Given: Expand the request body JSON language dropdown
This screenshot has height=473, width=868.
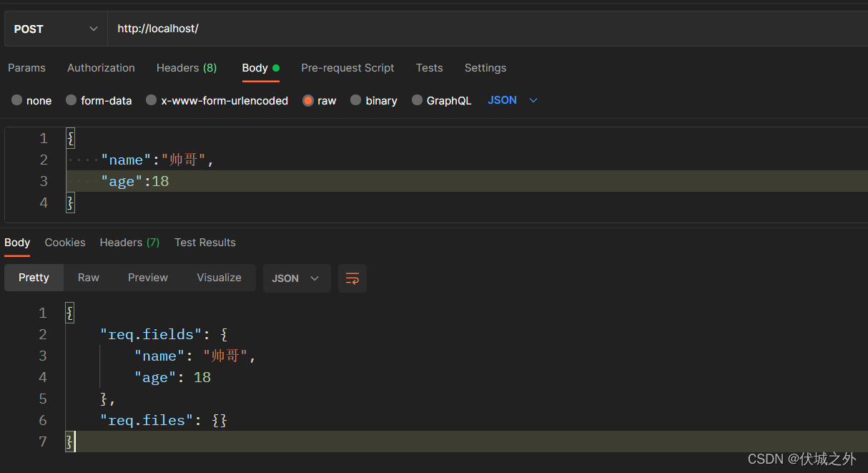Looking at the screenshot, I should (512, 100).
